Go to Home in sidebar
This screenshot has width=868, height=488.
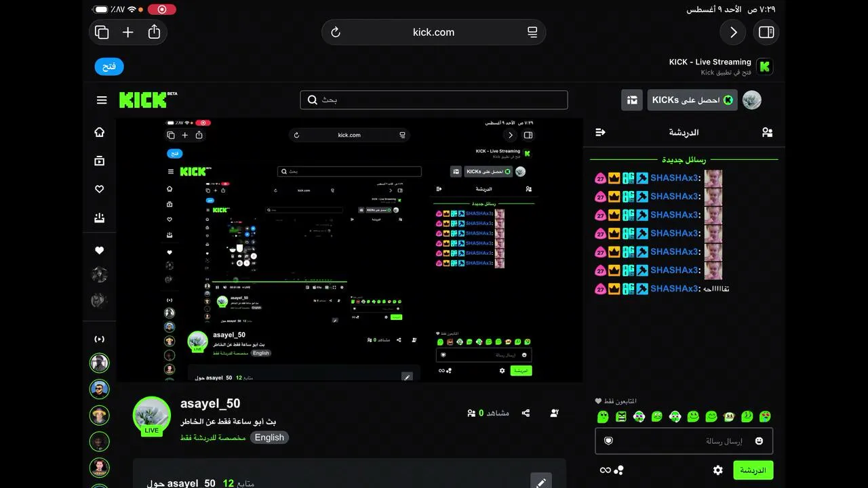(100, 132)
